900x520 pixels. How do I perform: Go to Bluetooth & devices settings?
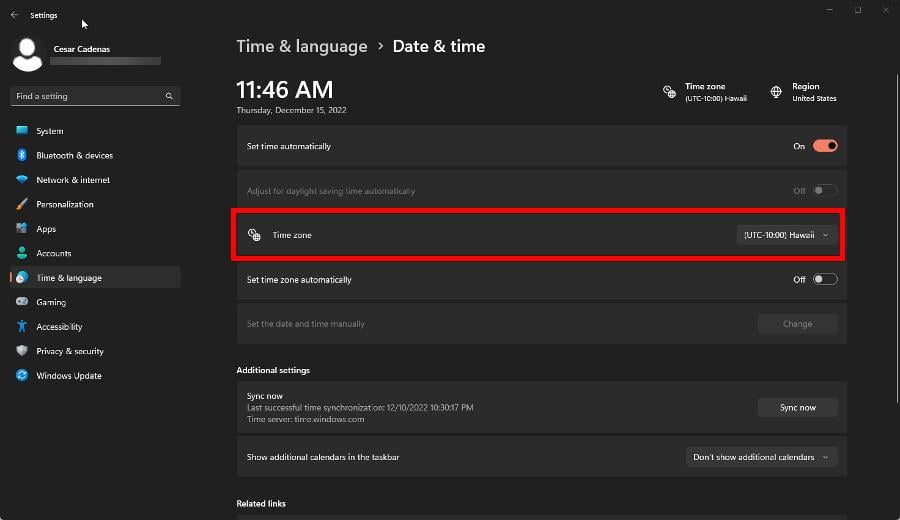pos(95,156)
